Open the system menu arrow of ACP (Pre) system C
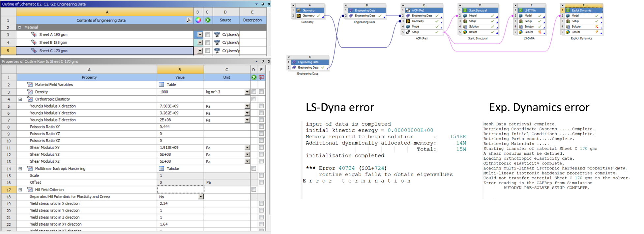The image size is (644, 234). (403, 5)
